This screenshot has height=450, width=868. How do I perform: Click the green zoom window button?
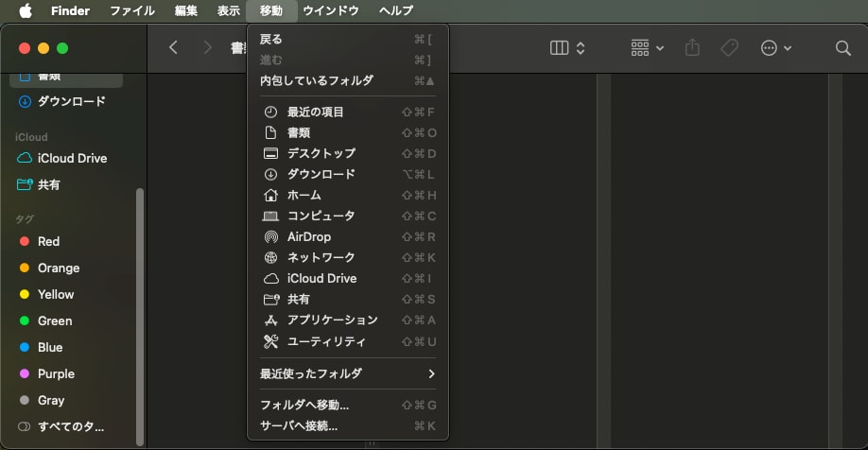click(x=62, y=48)
